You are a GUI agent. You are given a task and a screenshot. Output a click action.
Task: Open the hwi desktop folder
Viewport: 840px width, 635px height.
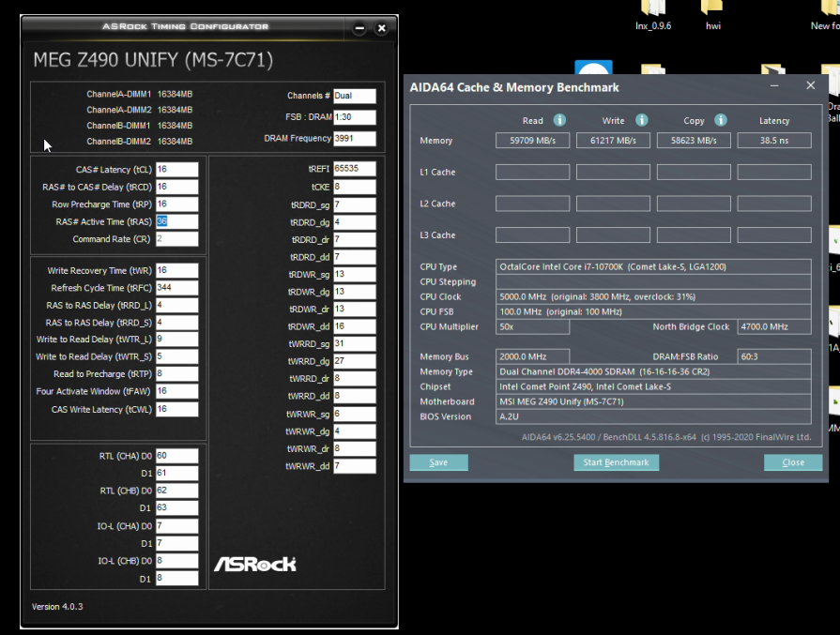pyautogui.click(x=713, y=15)
